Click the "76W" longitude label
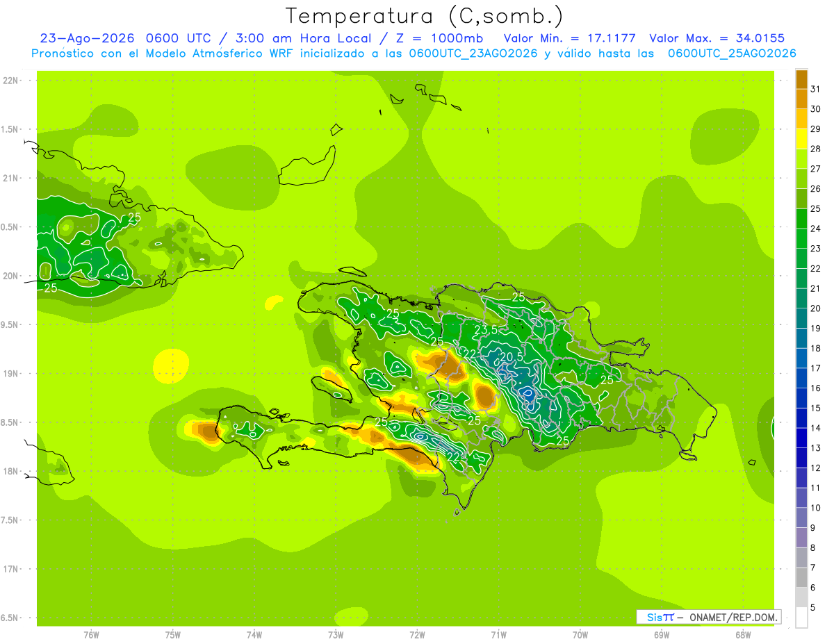The width and height of the screenshot is (834, 644). pyautogui.click(x=91, y=635)
